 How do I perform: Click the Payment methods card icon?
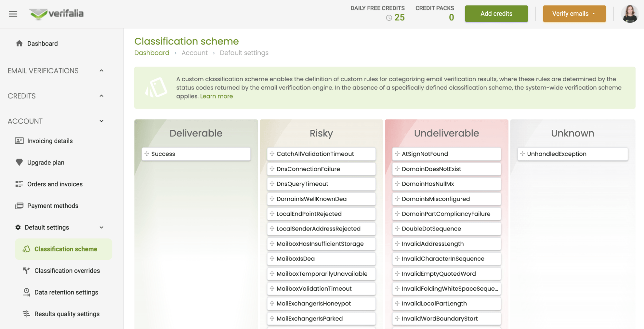[19, 206]
